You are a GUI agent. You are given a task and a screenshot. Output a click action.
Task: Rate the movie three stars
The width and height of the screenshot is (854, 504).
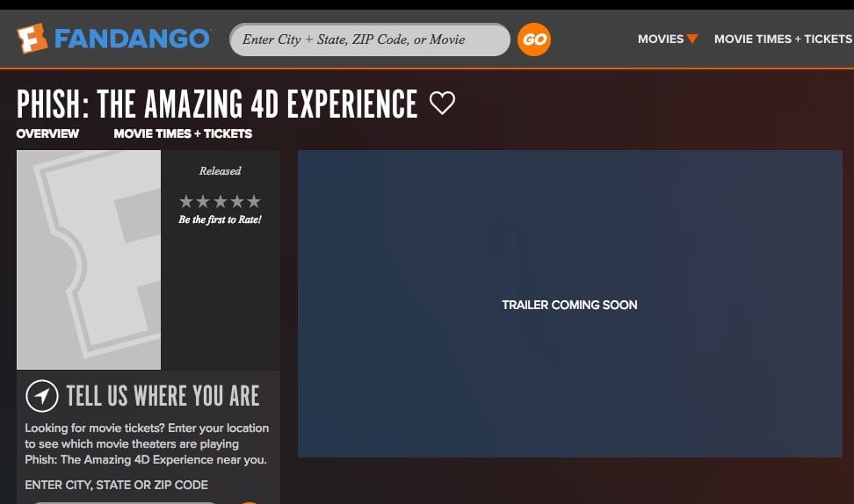click(x=220, y=201)
